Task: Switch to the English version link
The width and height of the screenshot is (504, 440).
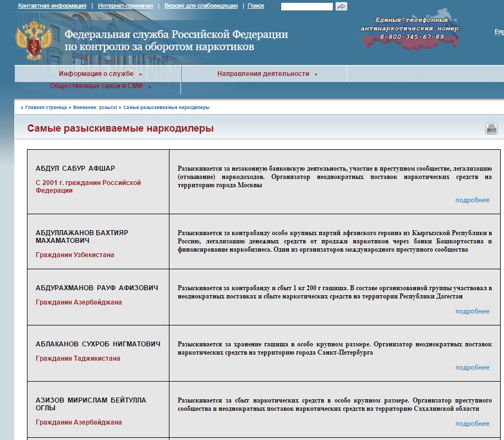Action: click(499, 31)
